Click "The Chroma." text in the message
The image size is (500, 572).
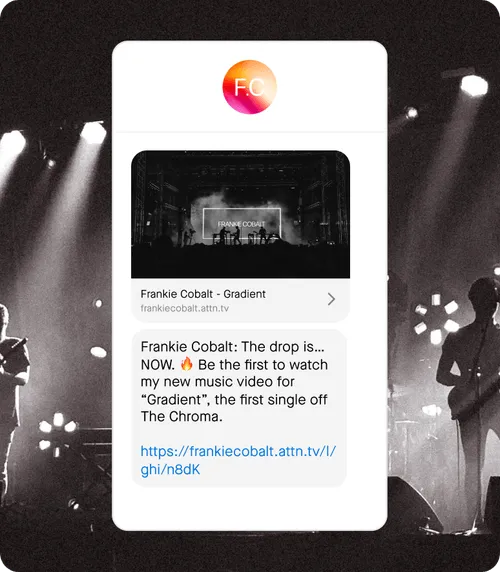click(x=182, y=416)
